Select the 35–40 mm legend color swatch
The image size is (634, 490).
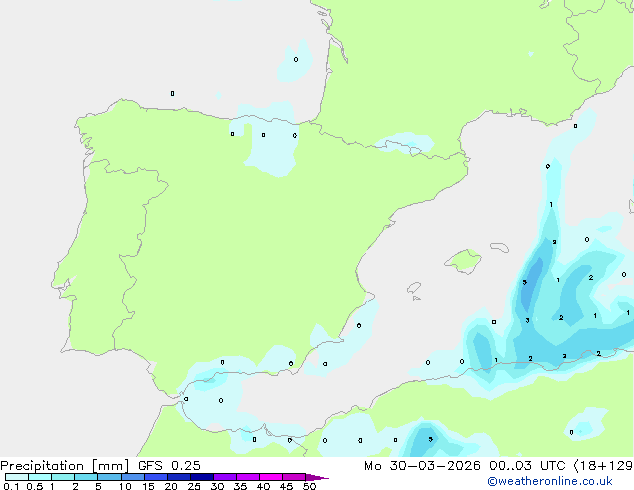248,477
